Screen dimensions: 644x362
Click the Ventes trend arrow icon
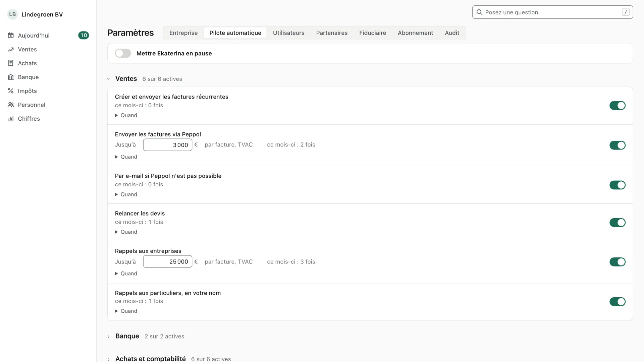pos(11,49)
